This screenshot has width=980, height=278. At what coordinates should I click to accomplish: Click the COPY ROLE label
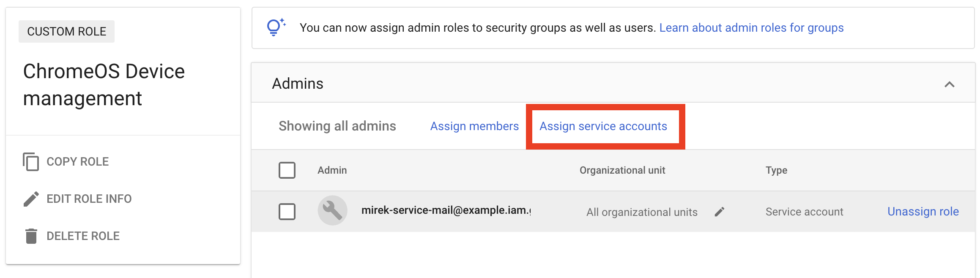77,162
